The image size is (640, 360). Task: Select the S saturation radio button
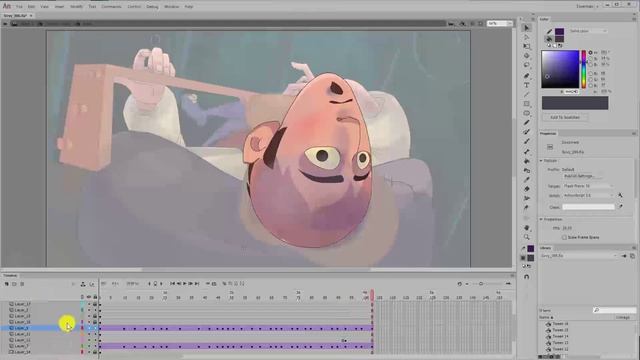click(x=590, y=58)
